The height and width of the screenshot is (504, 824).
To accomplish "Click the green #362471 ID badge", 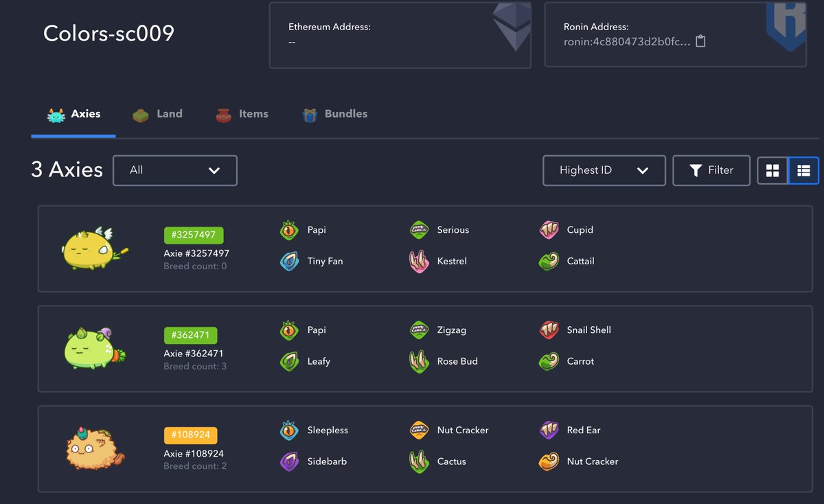I will [191, 335].
